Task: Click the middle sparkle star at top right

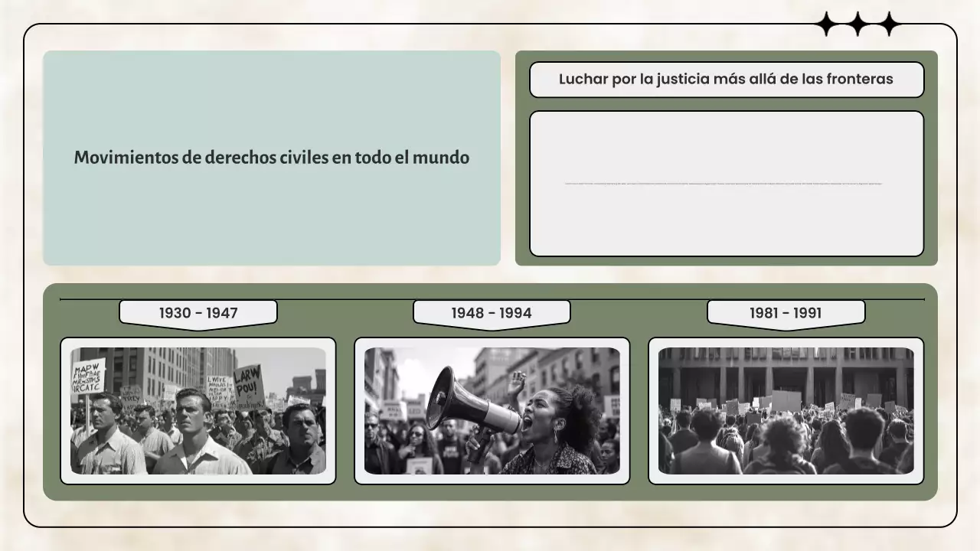Action: (857, 24)
